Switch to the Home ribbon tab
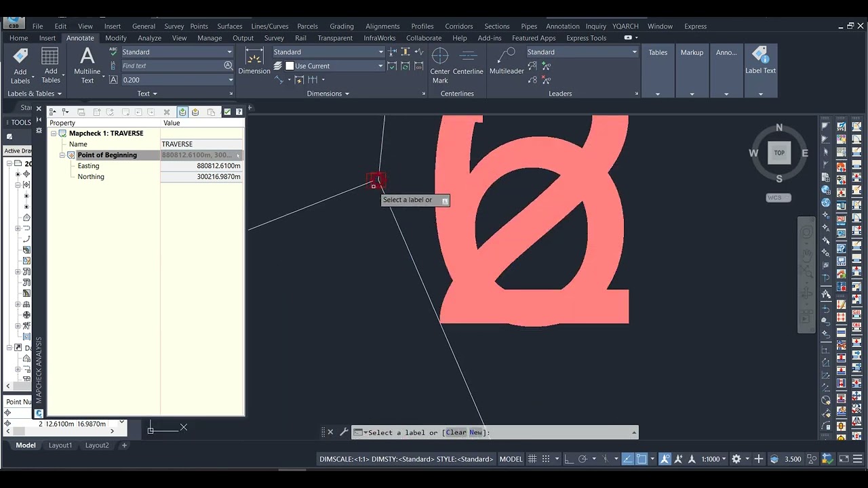Screen dimensions: 868x488 coord(18,38)
